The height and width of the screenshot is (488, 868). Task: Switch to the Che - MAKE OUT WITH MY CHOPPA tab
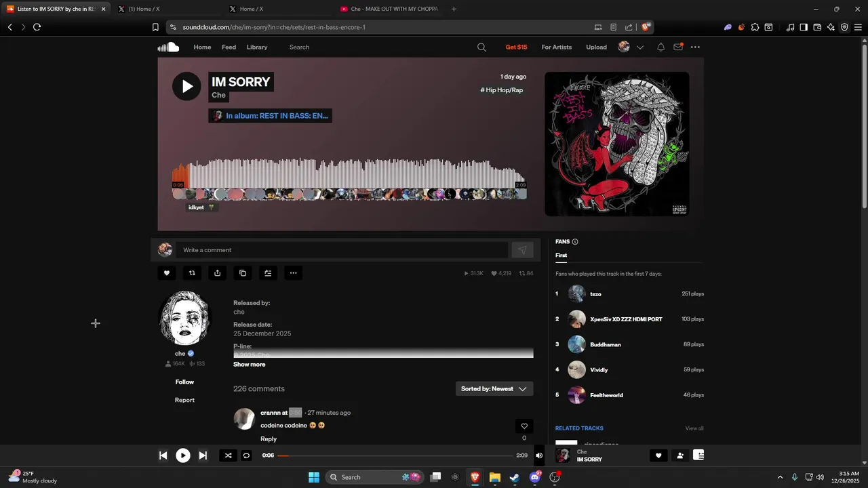(389, 9)
